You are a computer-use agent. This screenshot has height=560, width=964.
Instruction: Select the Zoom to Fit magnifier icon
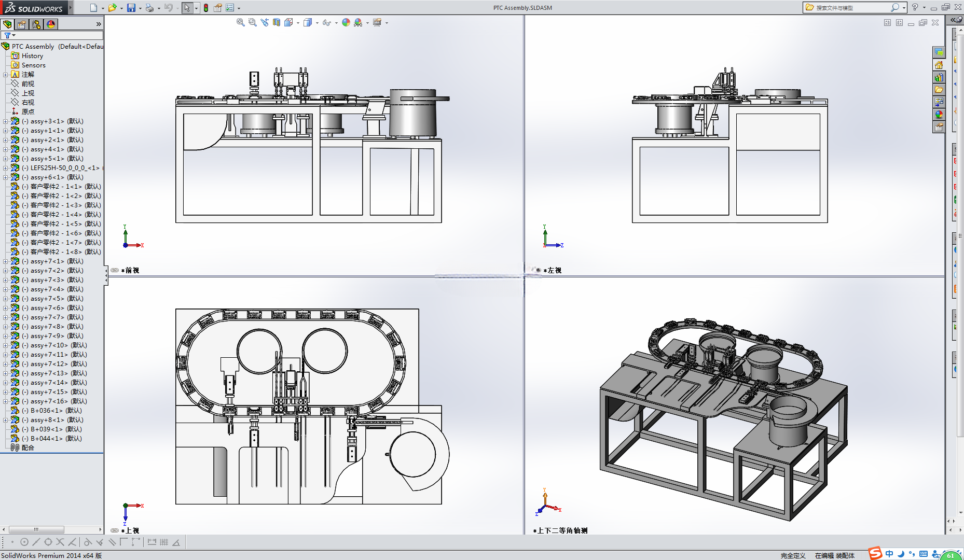click(x=240, y=22)
